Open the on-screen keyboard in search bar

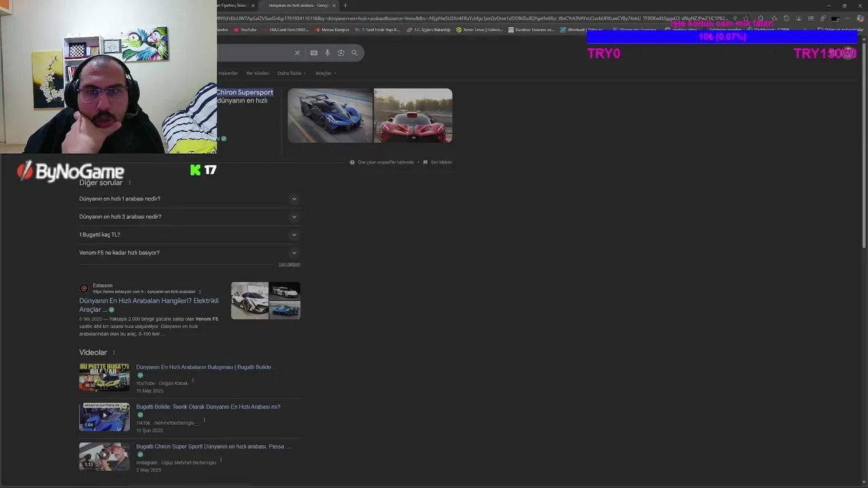314,53
